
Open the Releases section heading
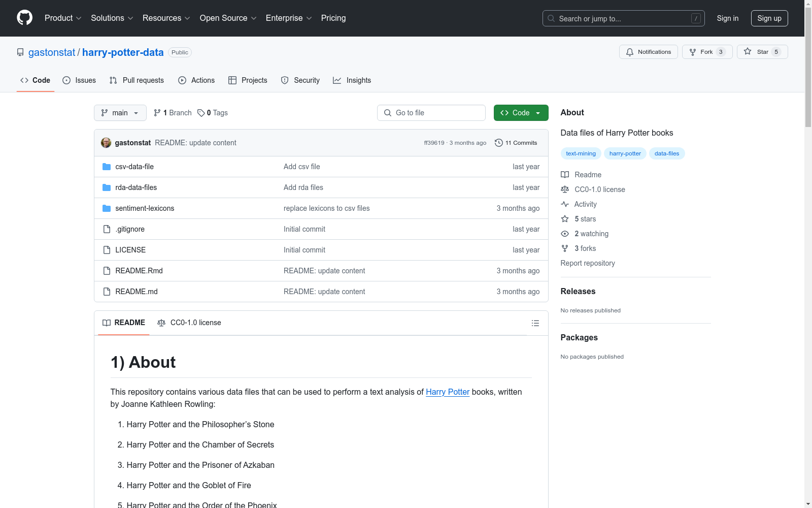[x=578, y=291]
